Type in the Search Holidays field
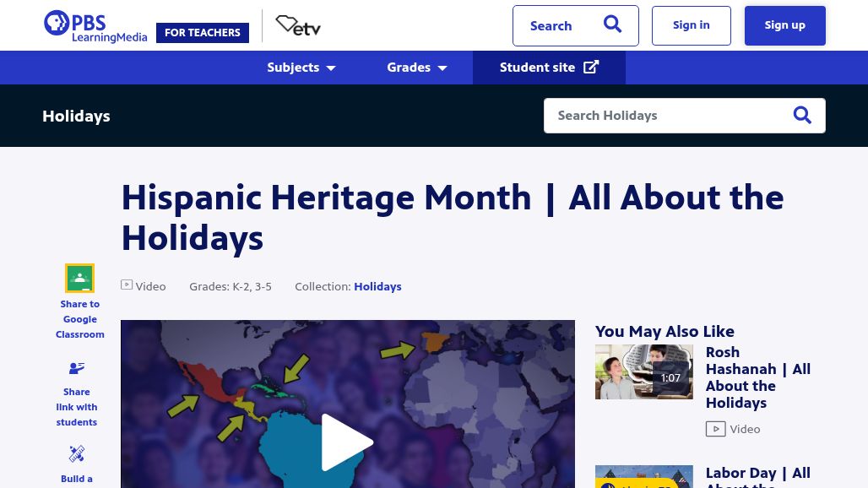The image size is (868, 488). coord(667,115)
